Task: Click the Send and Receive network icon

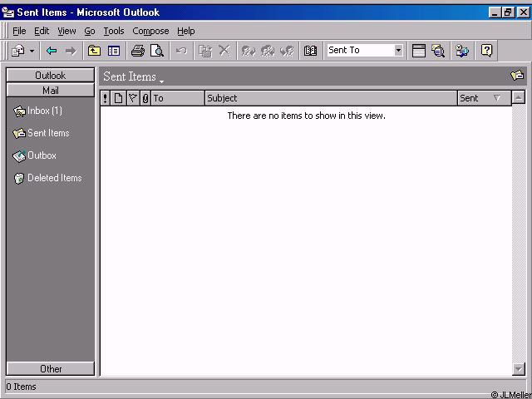Action: click(x=462, y=51)
